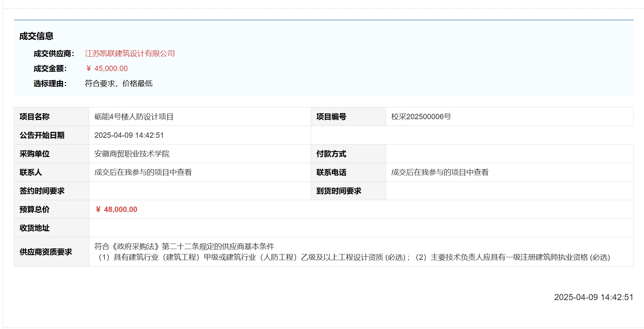Click the project number 校采202500006号

coord(421,117)
